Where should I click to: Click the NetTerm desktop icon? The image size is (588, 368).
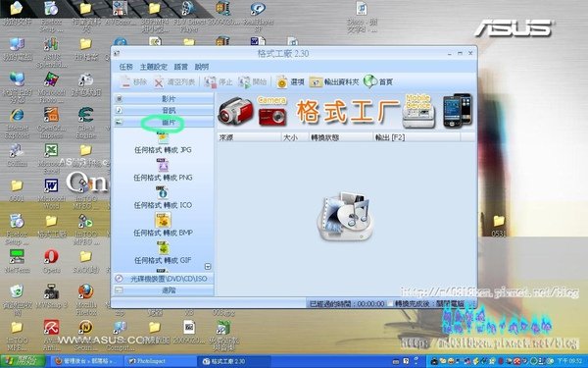point(18,261)
